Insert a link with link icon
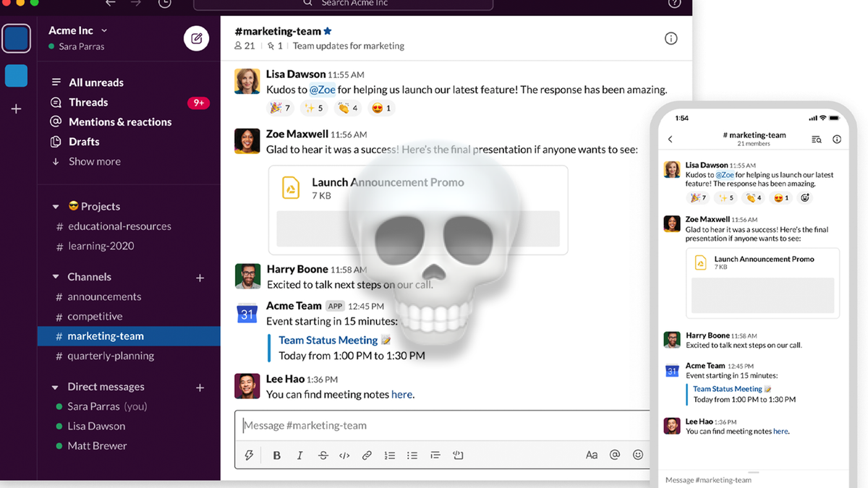 coord(367,455)
